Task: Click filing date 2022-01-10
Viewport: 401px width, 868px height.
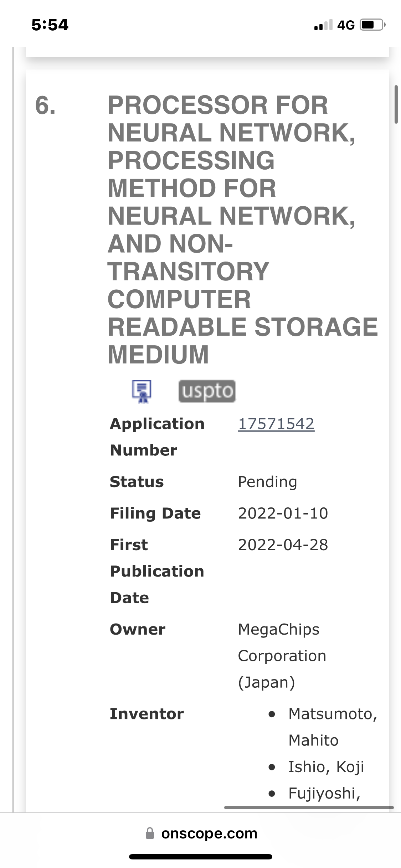Action: [x=283, y=513]
